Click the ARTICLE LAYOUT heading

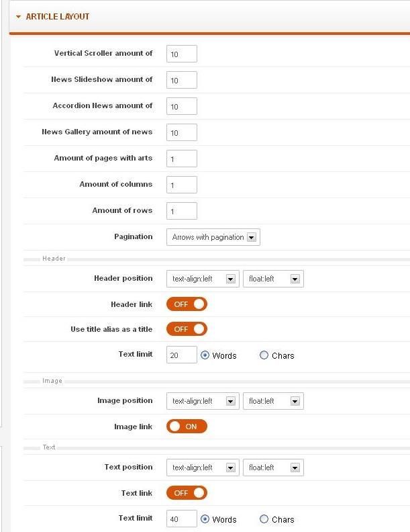pos(58,17)
